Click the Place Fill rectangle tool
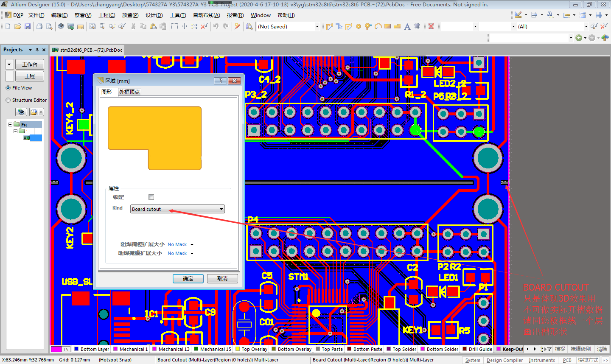 [387, 26]
